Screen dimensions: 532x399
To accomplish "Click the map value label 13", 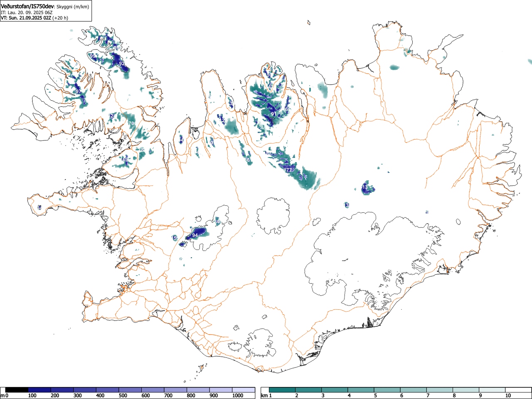I will [x=365, y=187].
